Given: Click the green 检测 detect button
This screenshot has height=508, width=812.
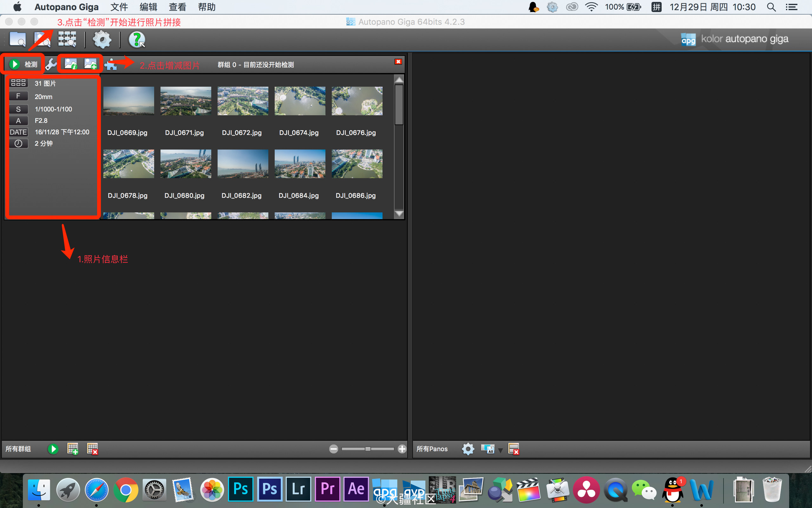Looking at the screenshot, I should pos(23,64).
